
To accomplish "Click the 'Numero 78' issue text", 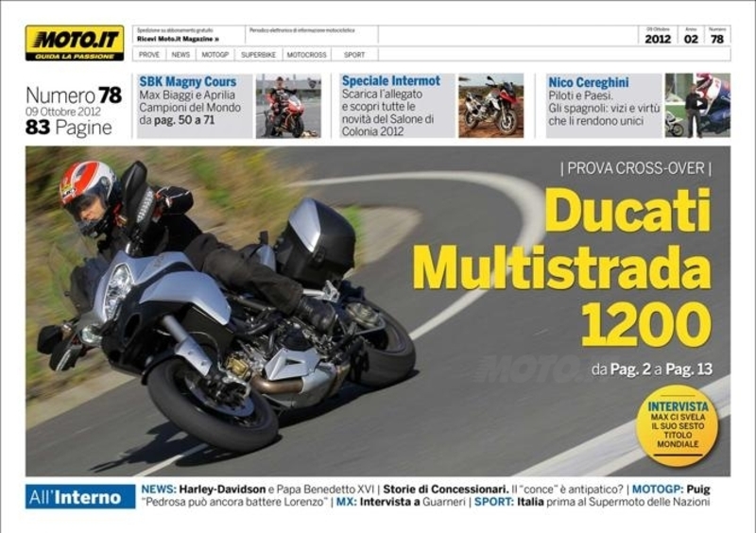I will tap(74, 95).
